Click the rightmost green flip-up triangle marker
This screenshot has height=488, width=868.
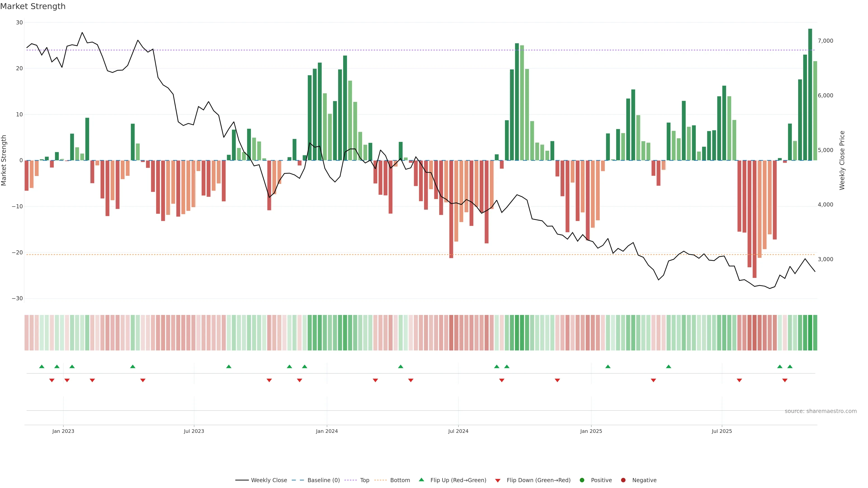pos(790,366)
